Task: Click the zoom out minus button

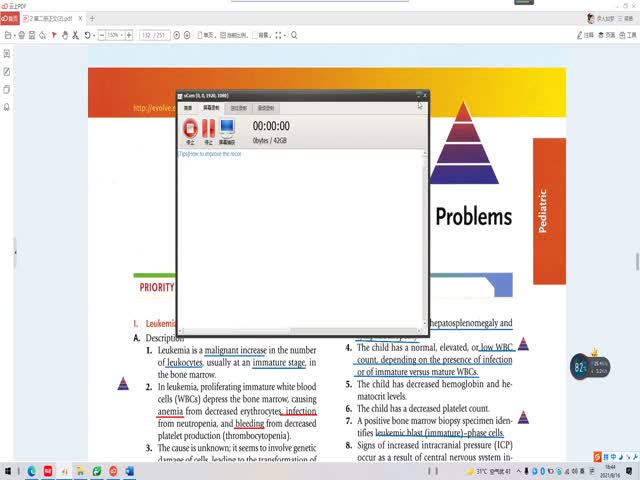Action: [100, 35]
